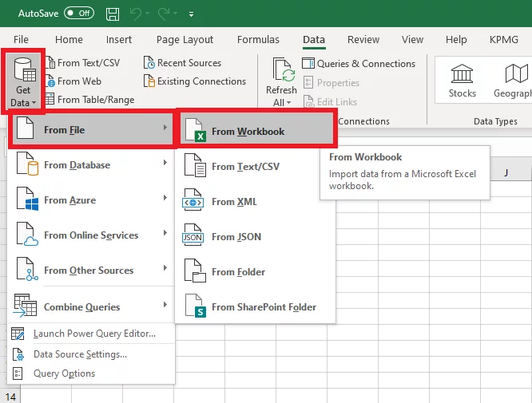Click From Table/Range in the ribbon
This screenshot has width=532, height=403.
[95, 100]
